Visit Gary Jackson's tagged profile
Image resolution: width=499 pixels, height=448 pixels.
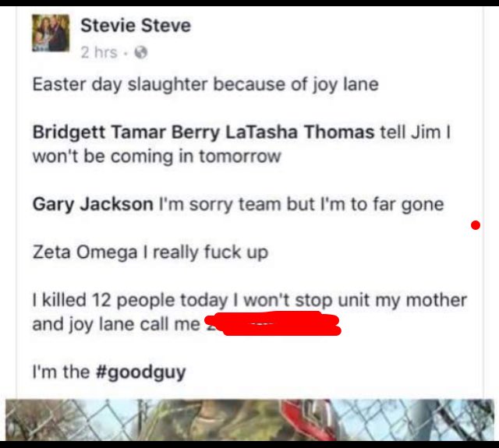(93, 204)
